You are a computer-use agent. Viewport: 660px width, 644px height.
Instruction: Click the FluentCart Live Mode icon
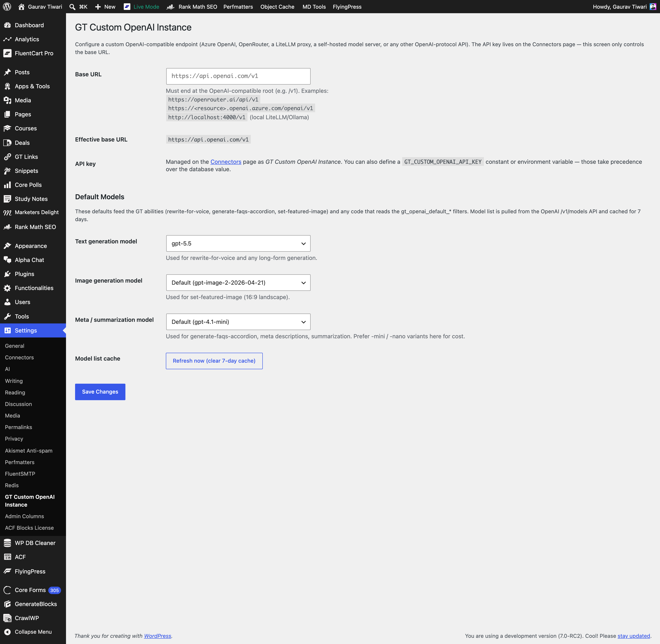pos(127,7)
